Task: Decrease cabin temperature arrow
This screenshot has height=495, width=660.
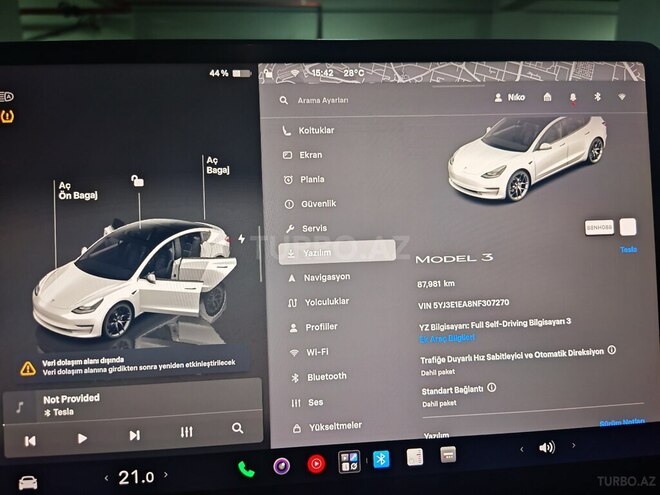Action: (x=106, y=478)
